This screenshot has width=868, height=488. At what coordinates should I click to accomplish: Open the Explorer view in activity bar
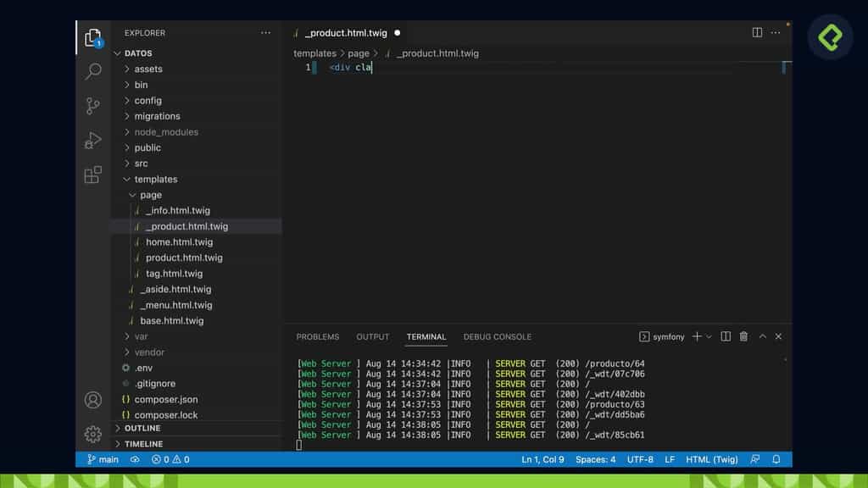[93, 37]
